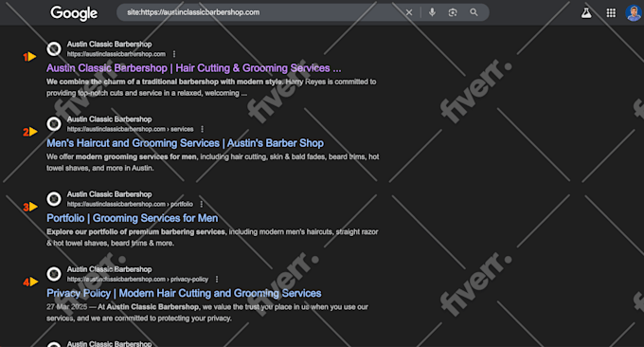Open Privacy Policy Modern Hair Cutting link
Screen dimensions: 644x347
[184, 293]
